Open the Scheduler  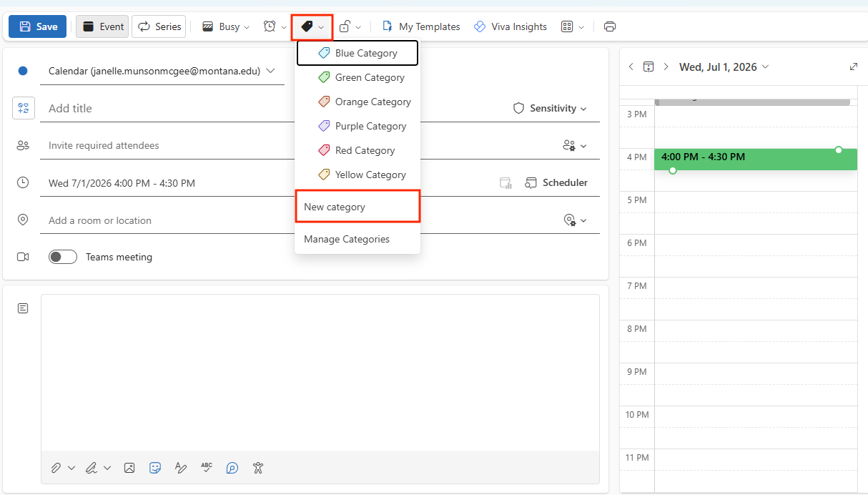(556, 183)
